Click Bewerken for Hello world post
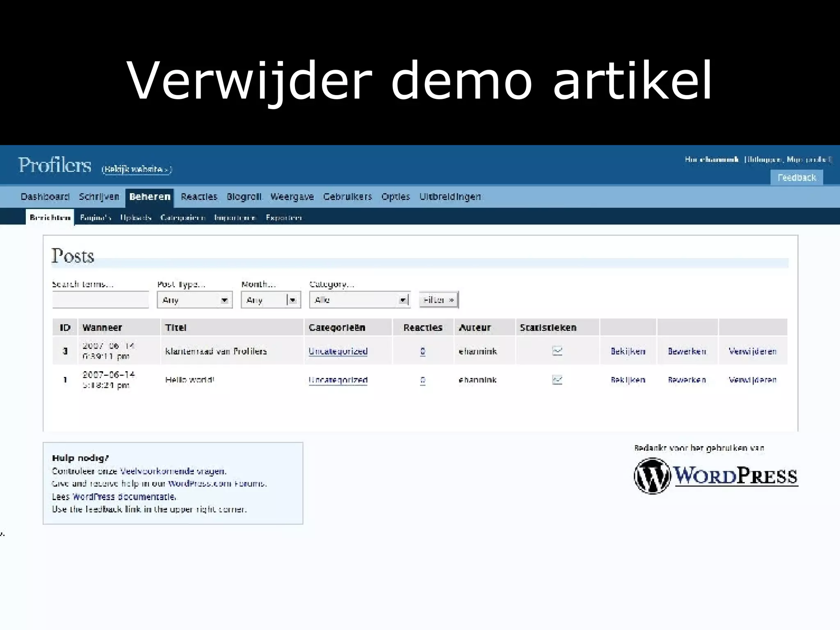The image size is (840, 630). click(x=687, y=380)
